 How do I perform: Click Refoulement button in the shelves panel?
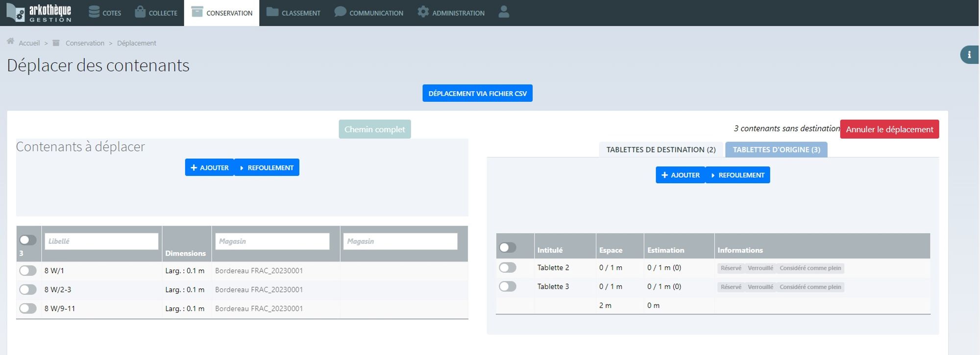coord(737,175)
